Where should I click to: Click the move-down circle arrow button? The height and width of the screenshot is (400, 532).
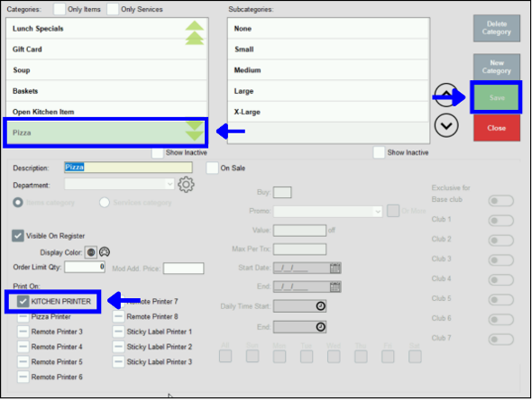(446, 126)
